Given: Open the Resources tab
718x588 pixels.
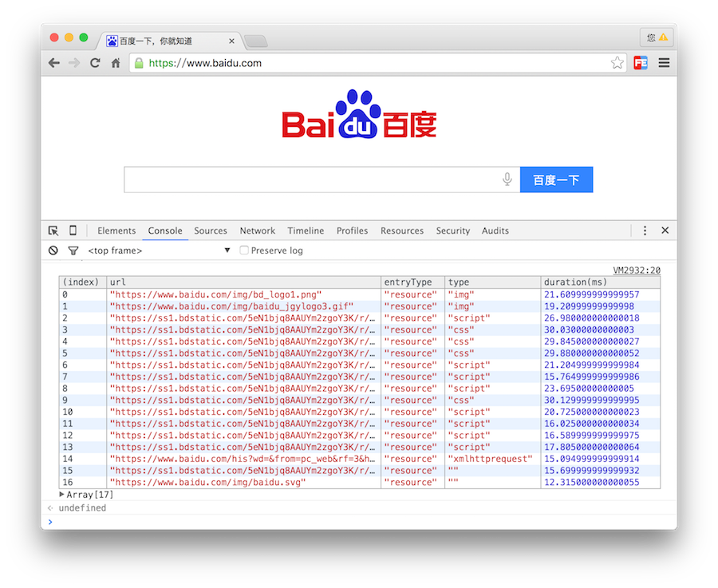Looking at the screenshot, I should (x=402, y=231).
